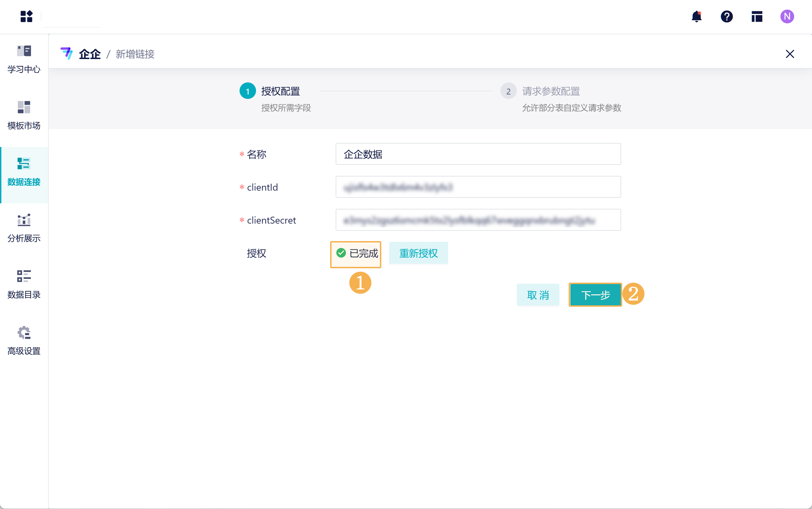Open the notifications bell
The height and width of the screenshot is (509, 812).
pos(696,16)
